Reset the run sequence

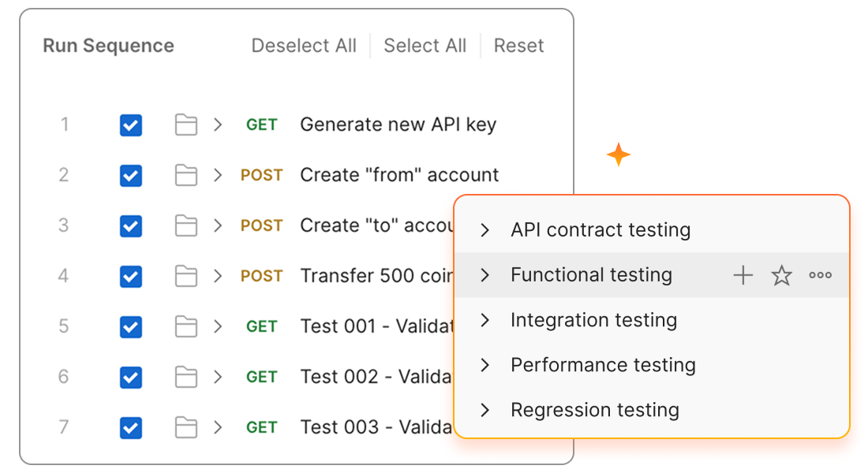(518, 46)
